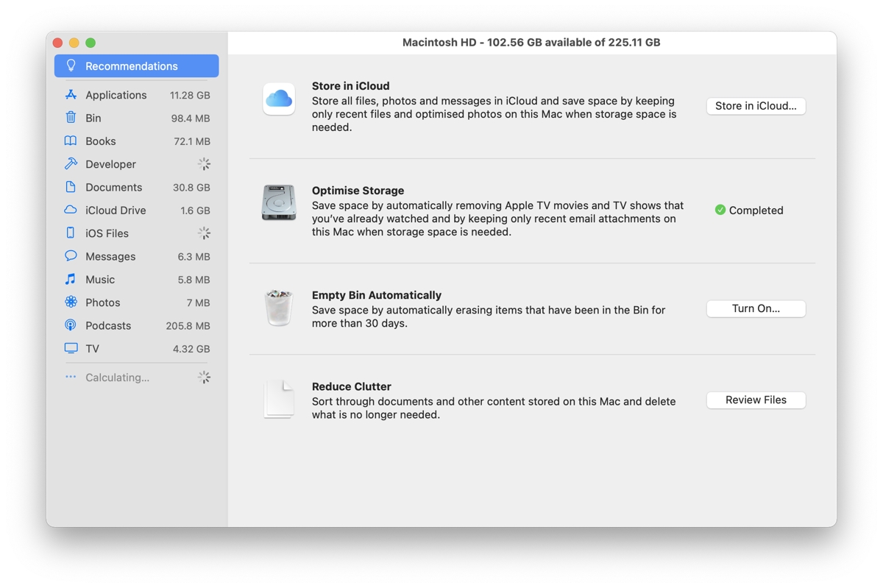Click the iOS Files phone icon

(71, 233)
